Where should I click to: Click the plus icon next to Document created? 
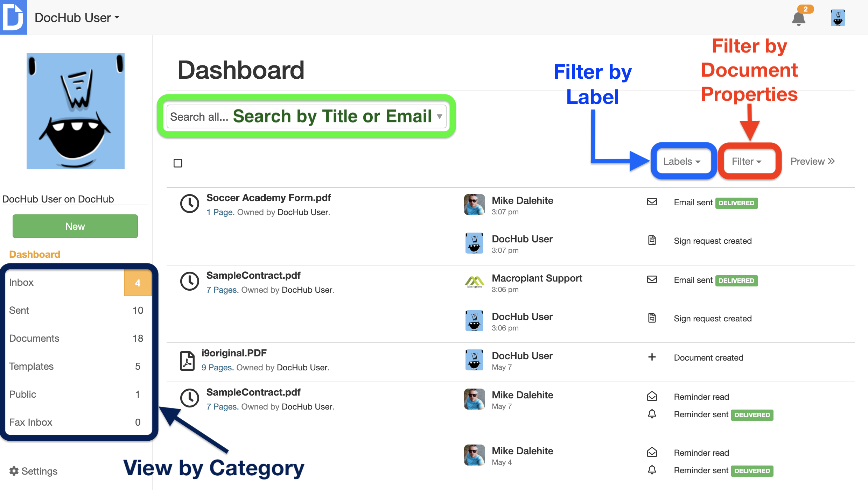tap(652, 357)
